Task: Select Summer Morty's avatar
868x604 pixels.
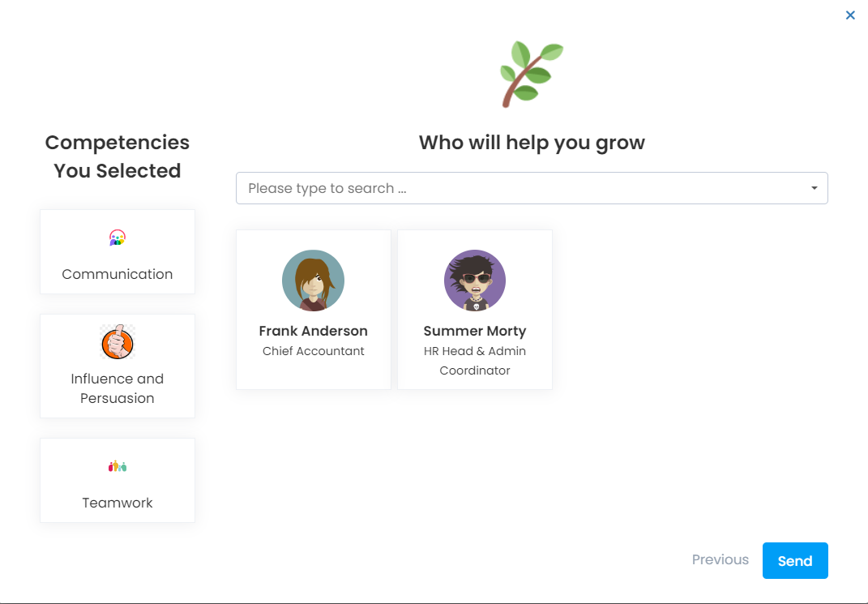Action: point(475,281)
